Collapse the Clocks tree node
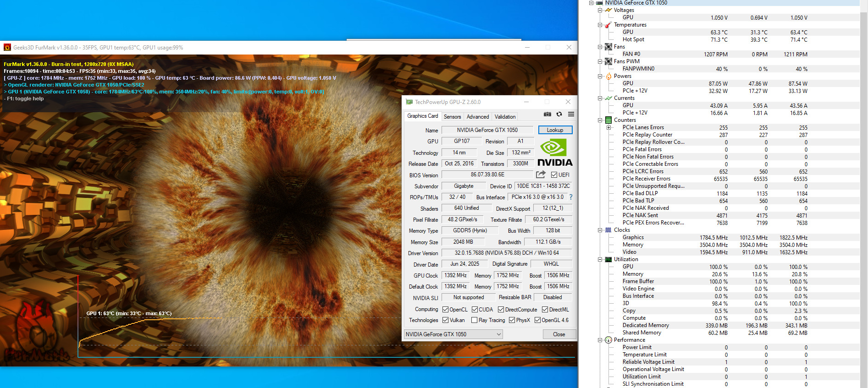The width and height of the screenshot is (868, 388). (x=600, y=230)
